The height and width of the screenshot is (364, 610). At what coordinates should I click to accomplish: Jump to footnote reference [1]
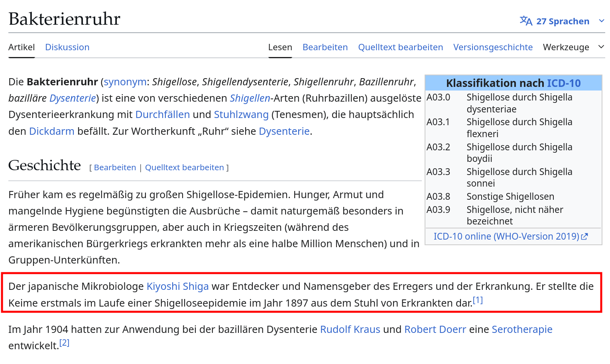coord(478,300)
